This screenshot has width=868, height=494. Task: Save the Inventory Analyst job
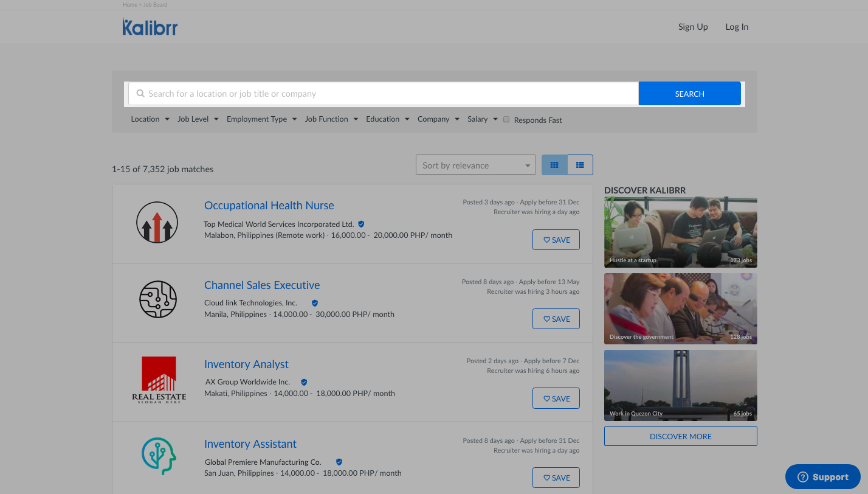[556, 398]
